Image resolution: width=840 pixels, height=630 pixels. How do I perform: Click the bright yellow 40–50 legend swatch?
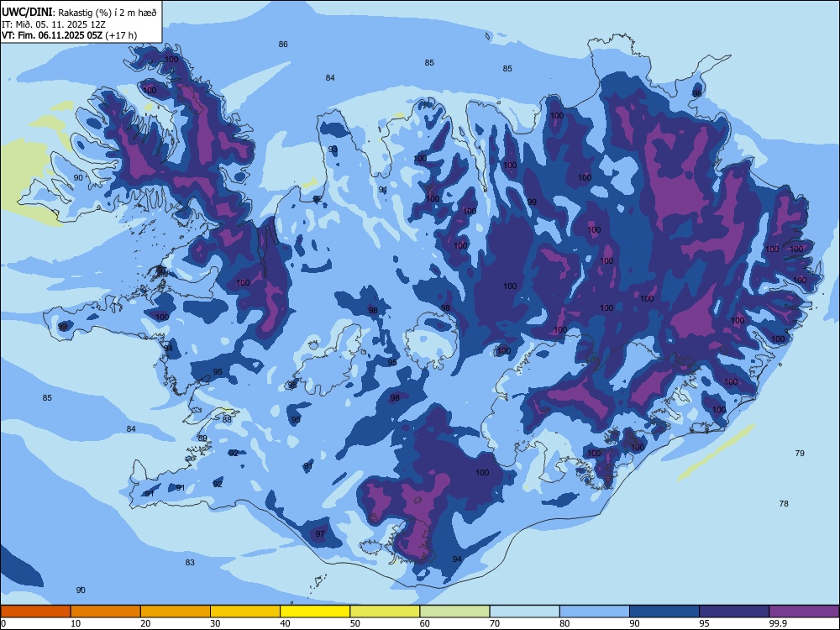pyautogui.click(x=315, y=612)
